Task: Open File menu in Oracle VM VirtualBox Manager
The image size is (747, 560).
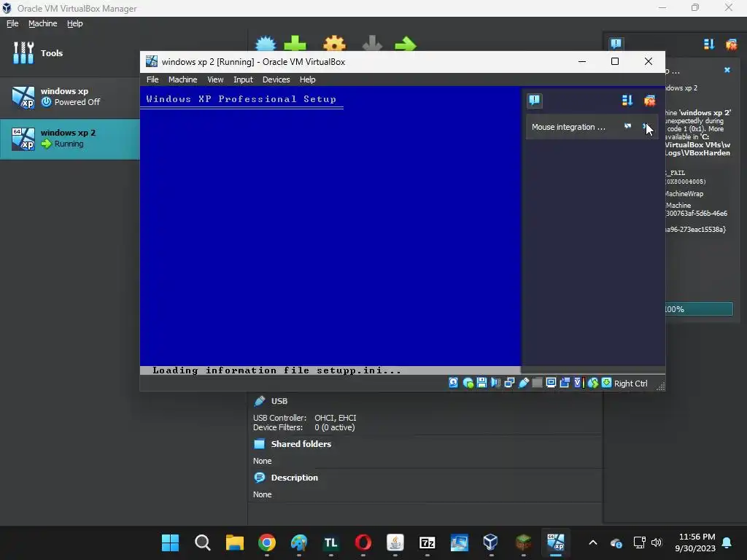Action: (12, 23)
